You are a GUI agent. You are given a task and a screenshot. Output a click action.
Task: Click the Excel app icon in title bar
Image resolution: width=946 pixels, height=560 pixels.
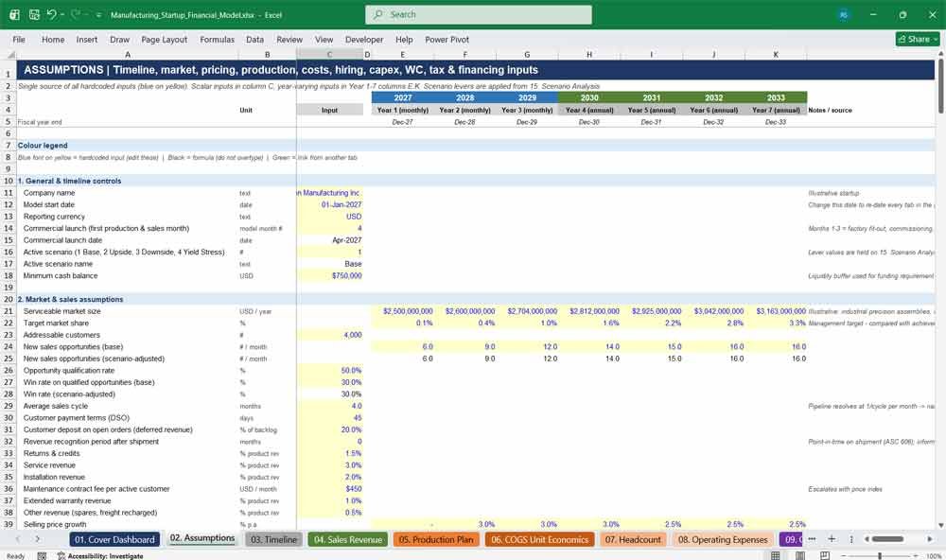click(x=14, y=14)
